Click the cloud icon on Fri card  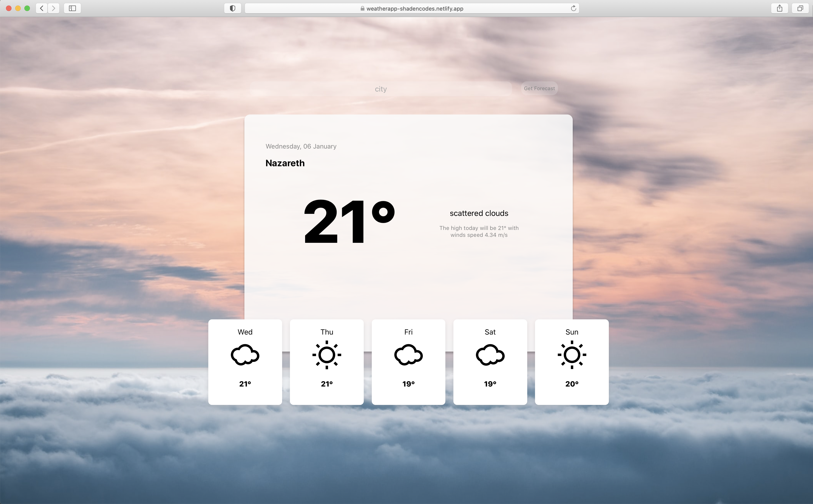click(408, 355)
